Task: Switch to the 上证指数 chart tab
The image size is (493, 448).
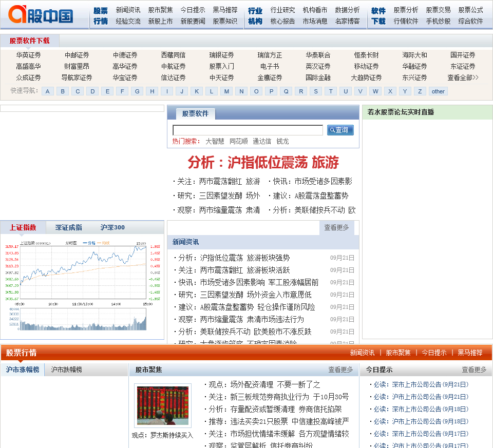Action: pyautogui.click(x=23, y=227)
